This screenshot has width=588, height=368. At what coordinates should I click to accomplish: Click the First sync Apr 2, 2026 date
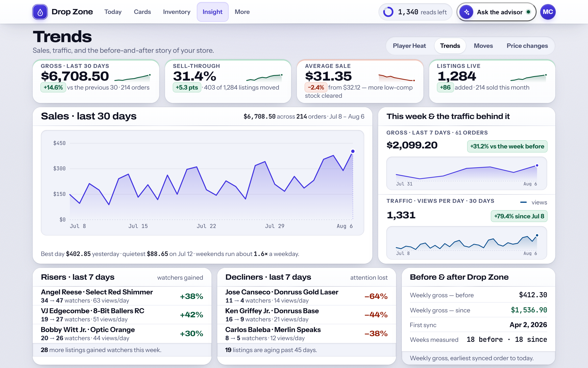[x=528, y=325]
